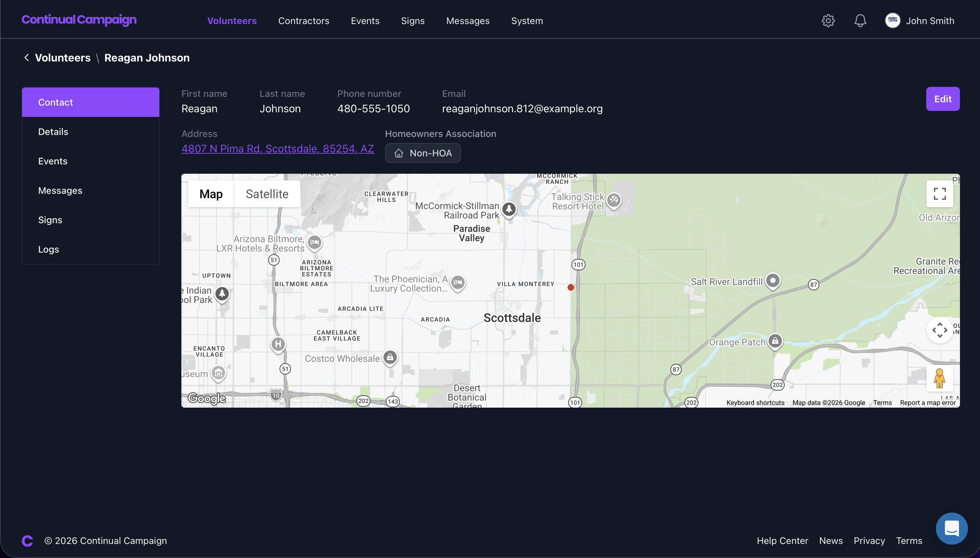The width and height of the screenshot is (980, 558).
Task: Open the chat support bubble
Action: 951,529
